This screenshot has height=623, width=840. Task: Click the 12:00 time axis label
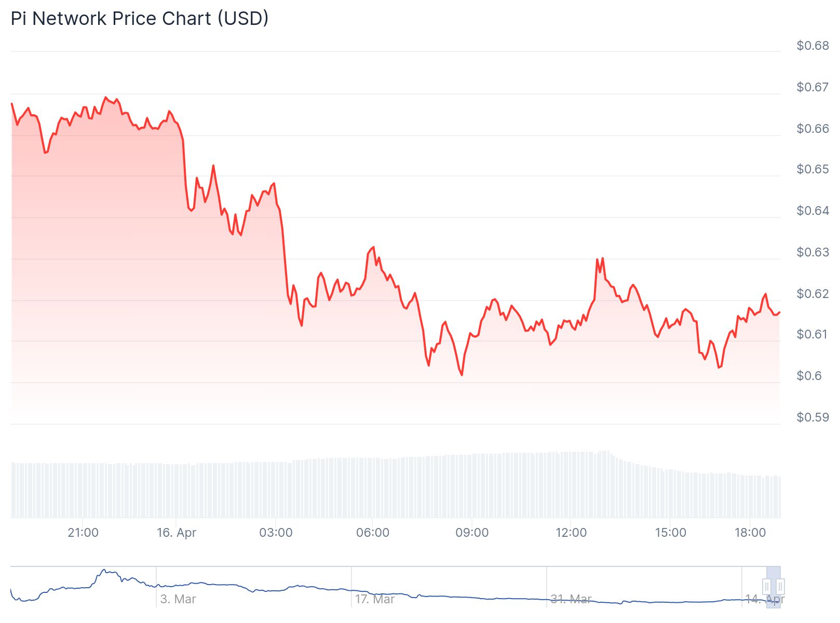tap(571, 533)
